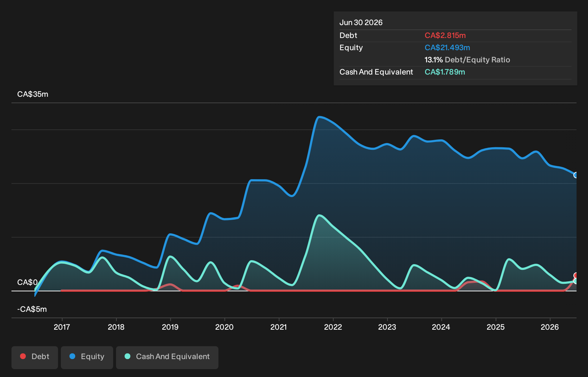Image resolution: width=588 pixels, height=377 pixels.
Task: Click the Equity endpoint marker on chart
Action: [x=576, y=175]
